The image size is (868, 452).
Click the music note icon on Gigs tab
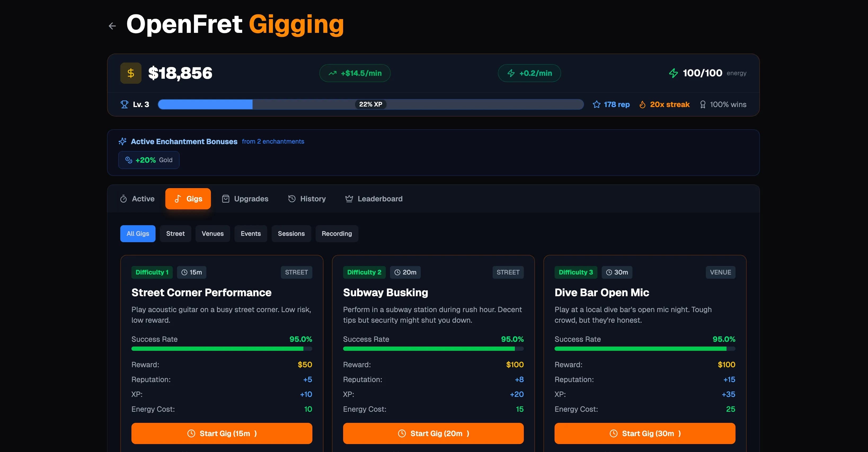point(178,199)
